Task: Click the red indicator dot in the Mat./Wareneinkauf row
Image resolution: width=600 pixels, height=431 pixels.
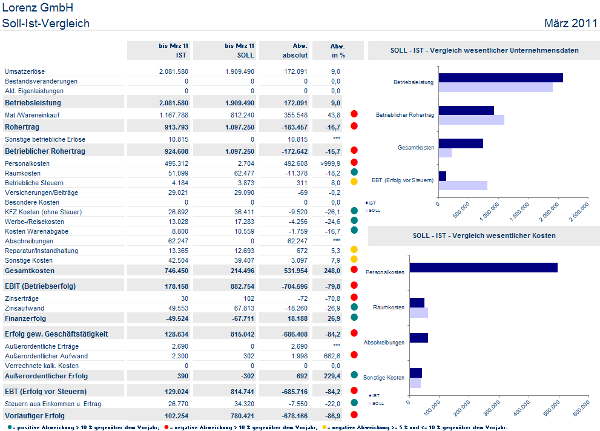Action: (x=354, y=114)
